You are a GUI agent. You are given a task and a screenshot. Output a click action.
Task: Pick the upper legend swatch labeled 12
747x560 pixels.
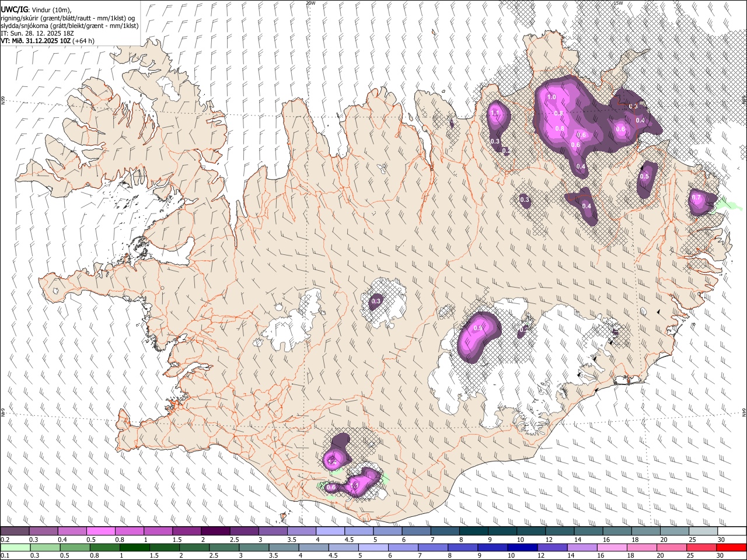coord(560,531)
